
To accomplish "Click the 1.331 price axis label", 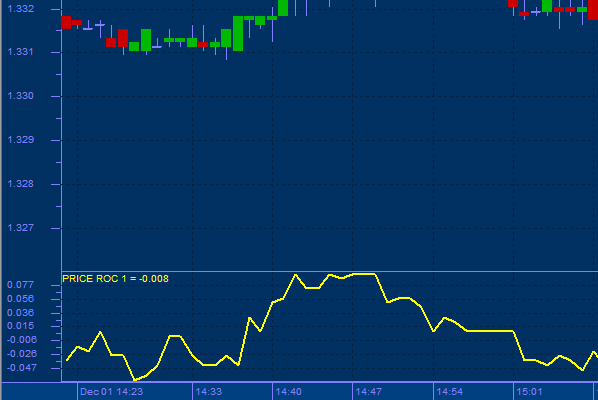I will (x=21, y=51).
